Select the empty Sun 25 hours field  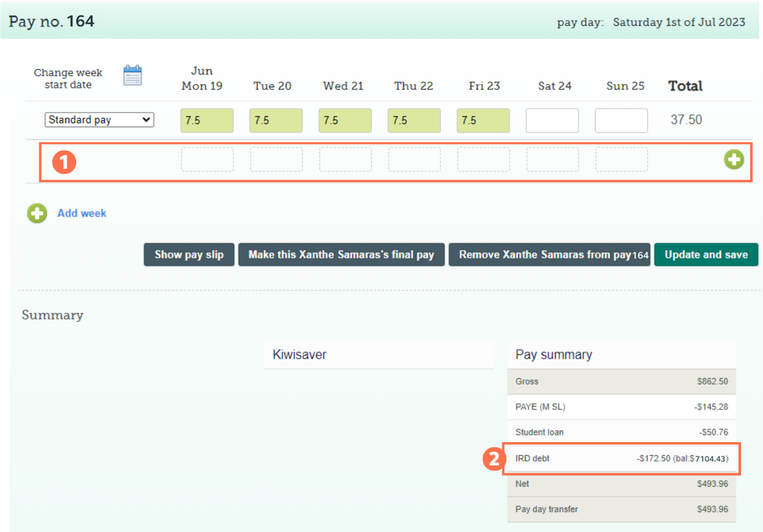tap(621, 120)
